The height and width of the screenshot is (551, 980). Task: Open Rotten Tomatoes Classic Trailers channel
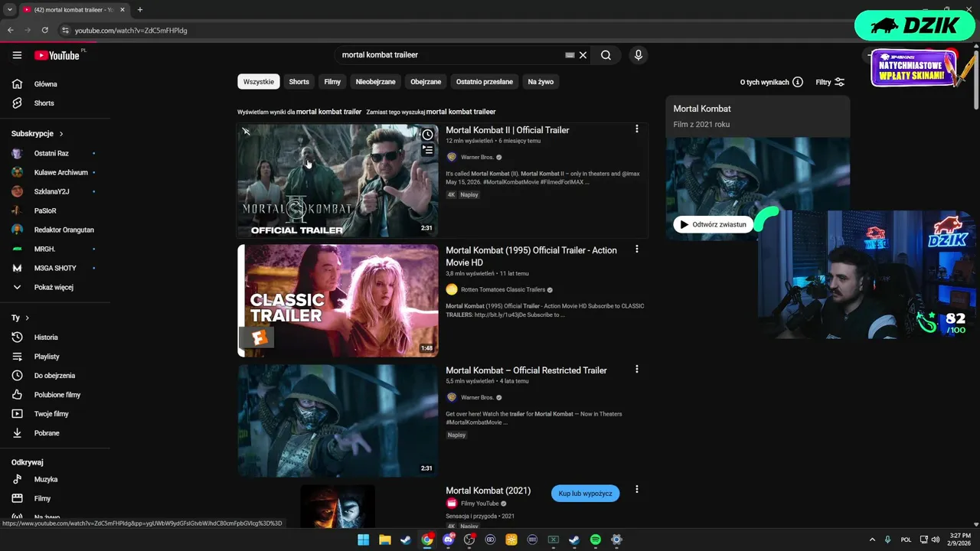pyautogui.click(x=503, y=289)
